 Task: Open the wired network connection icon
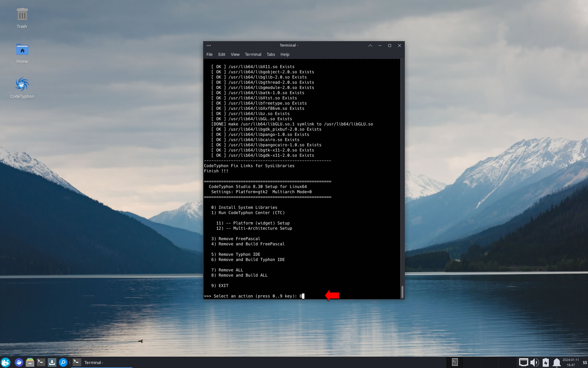click(x=523, y=362)
